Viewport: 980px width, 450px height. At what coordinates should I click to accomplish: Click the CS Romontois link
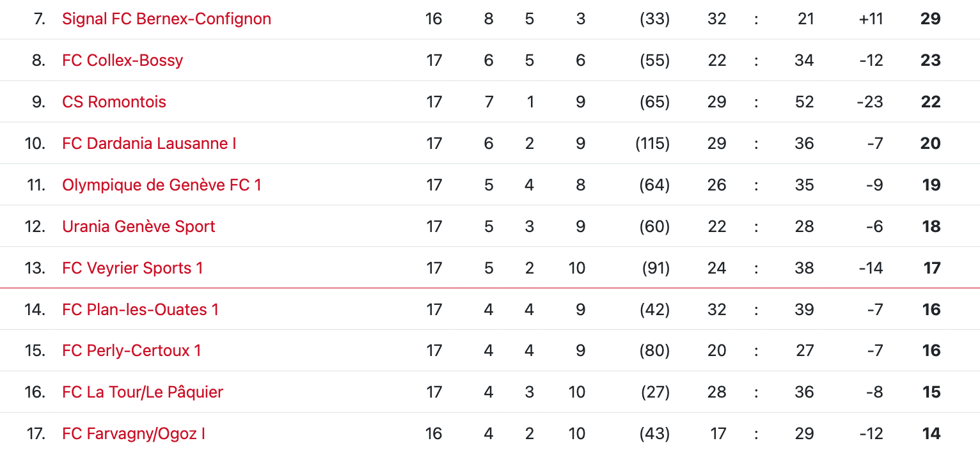pyautogui.click(x=114, y=102)
